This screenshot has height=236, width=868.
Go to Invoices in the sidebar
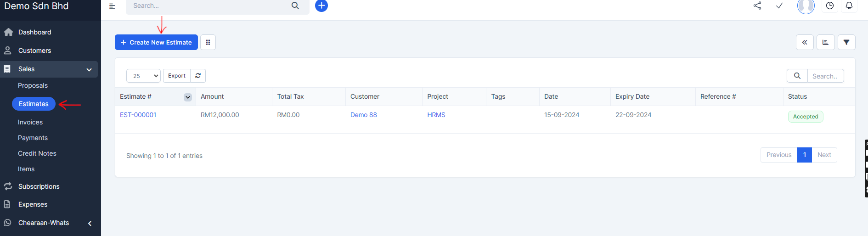pyautogui.click(x=30, y=122)
